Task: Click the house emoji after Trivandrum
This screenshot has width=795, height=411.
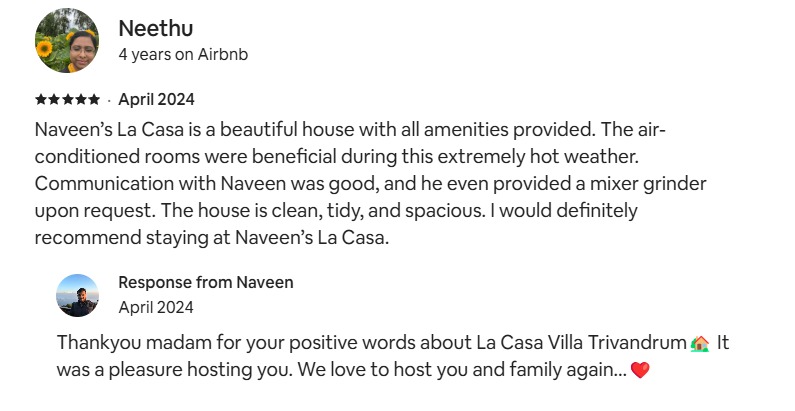Action: (x=700, y=343)
